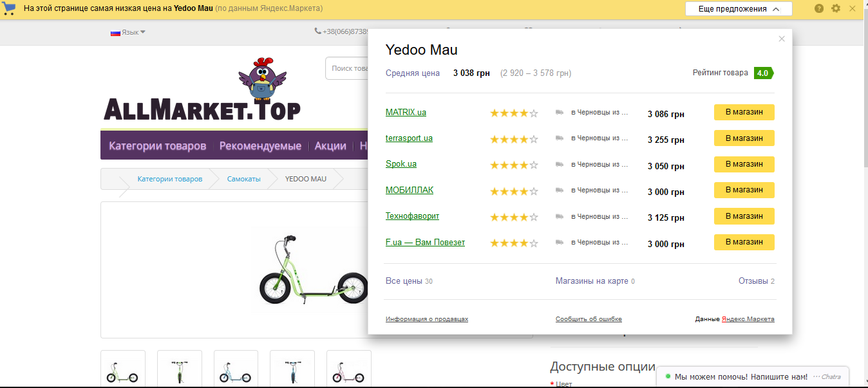
Task: Focus the Поиск товаров search field
Action: pyautogui.click(x=347, y=68)
